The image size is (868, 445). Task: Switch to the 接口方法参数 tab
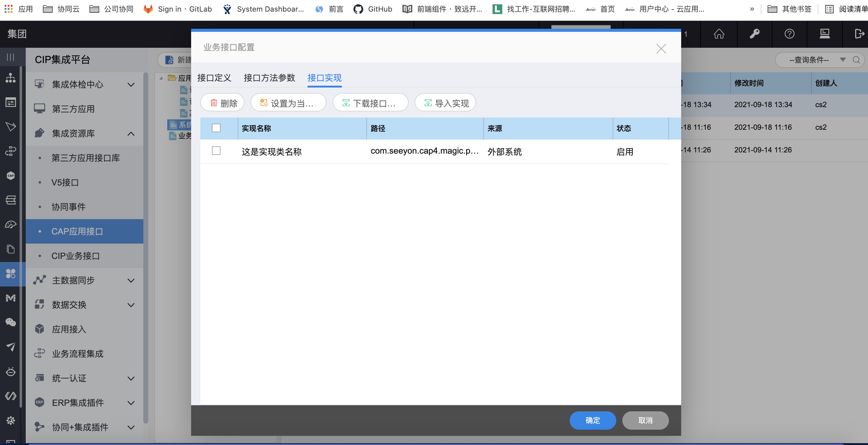point(269,78)
